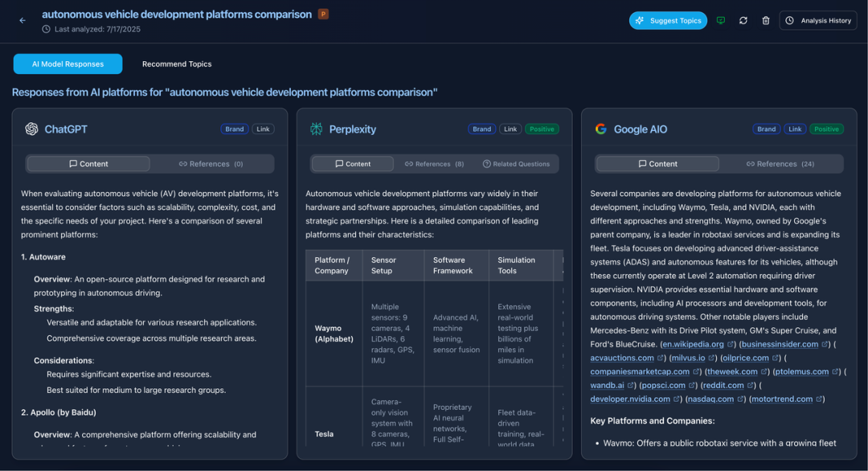Click the Link badge on Google AIO card

795,129
